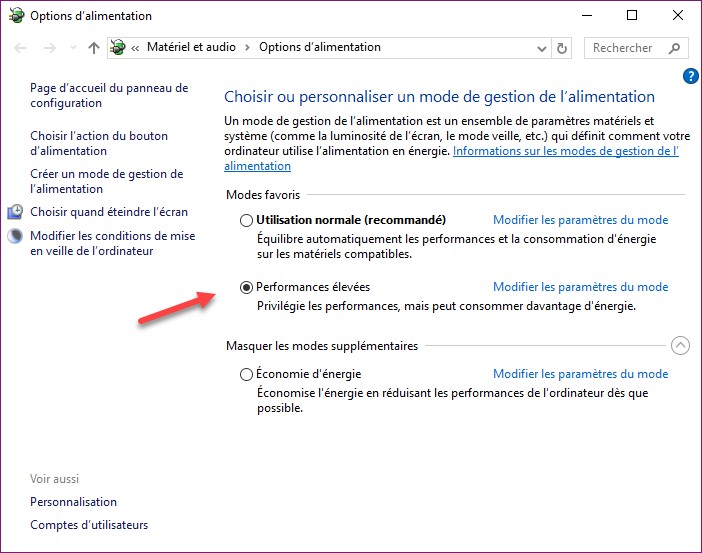Viewport: 702px width, 553px height.
Task: Click the Choisir ou personnaliser heading
Action: tap(439, 97)
